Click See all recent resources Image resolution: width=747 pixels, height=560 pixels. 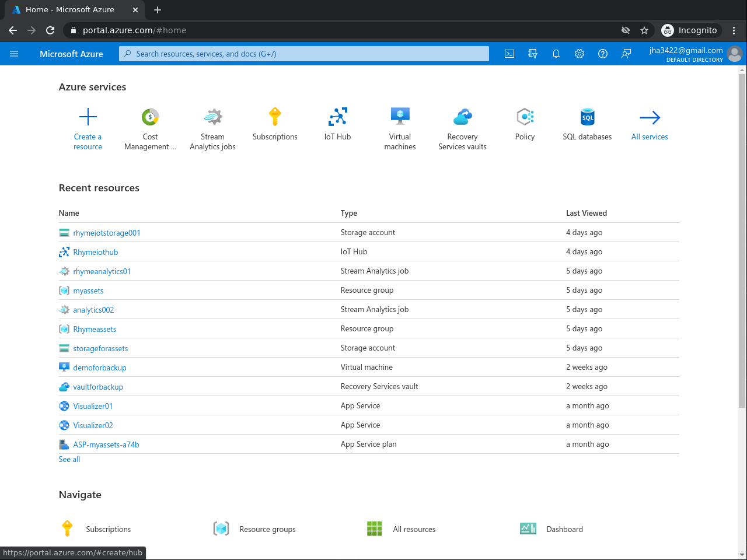click(x=69, y=459)
